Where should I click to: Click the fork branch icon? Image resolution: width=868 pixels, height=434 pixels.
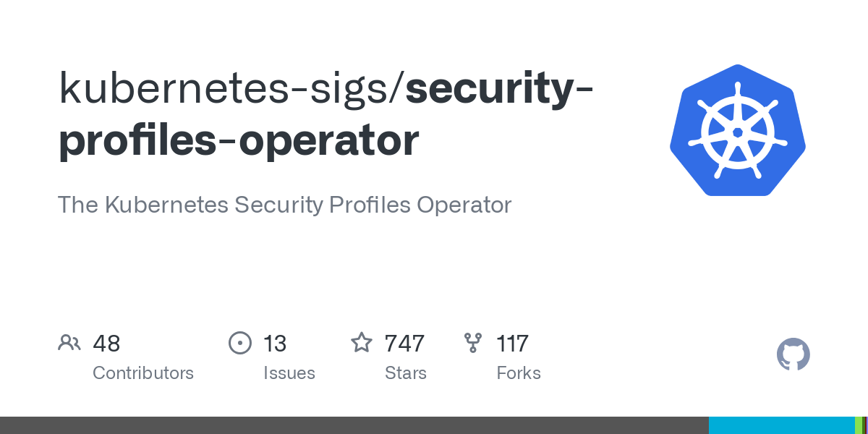click(x=473, y=343)
